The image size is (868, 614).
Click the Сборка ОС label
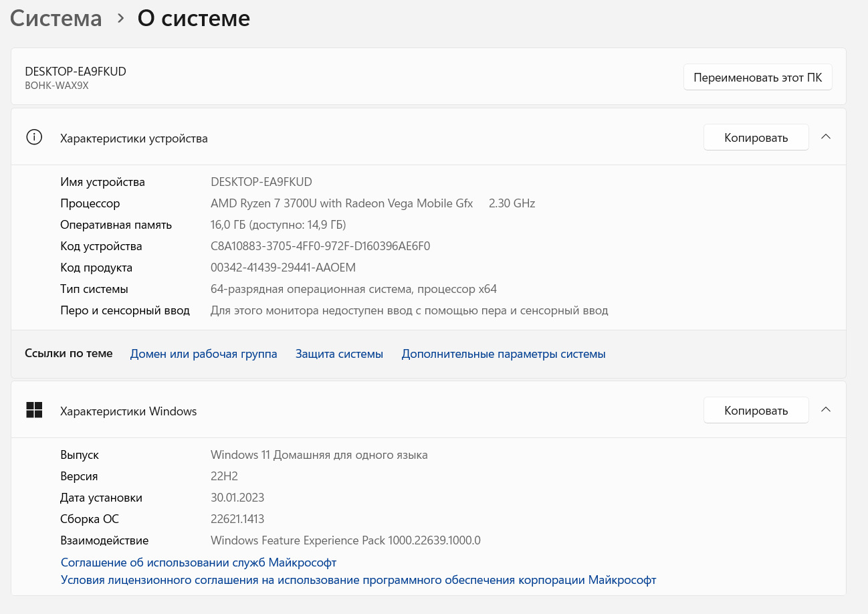(90, 519)
